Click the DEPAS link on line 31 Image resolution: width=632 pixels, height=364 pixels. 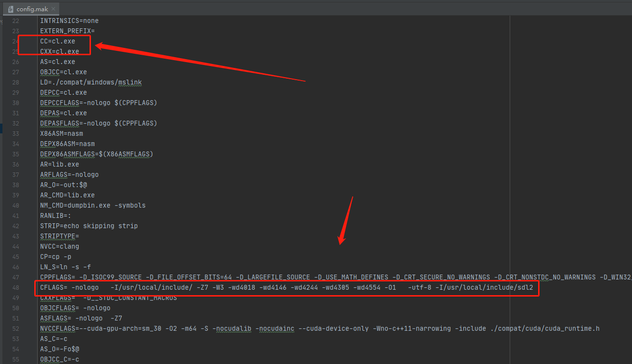click(x=50, y=113)
